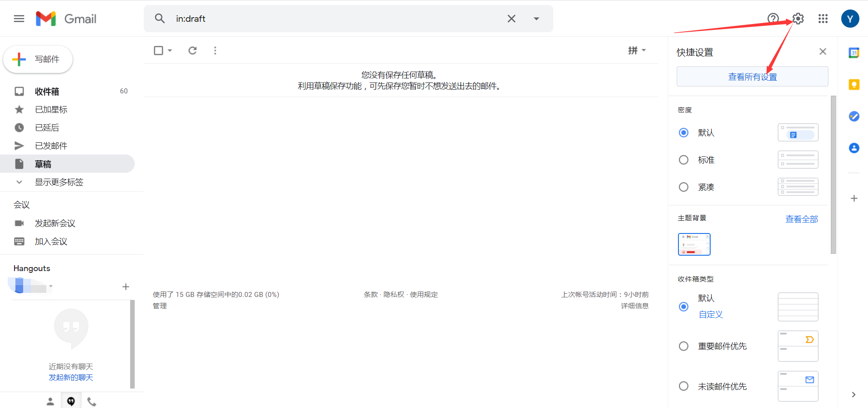Open Hangouts user status dropdown
The height and width of the screenshot is (408, 868).
click(x=51, y=287)
